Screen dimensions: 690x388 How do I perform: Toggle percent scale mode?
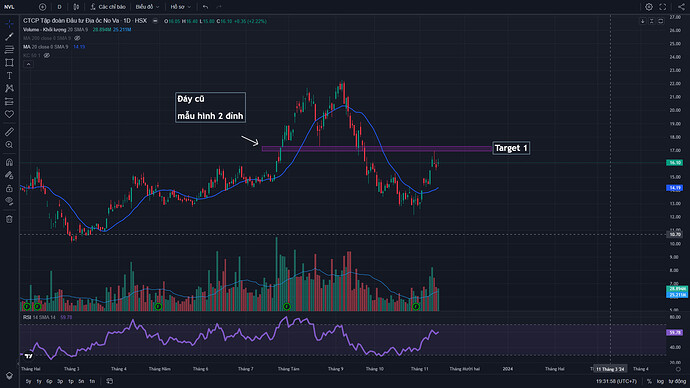point(649,381)
